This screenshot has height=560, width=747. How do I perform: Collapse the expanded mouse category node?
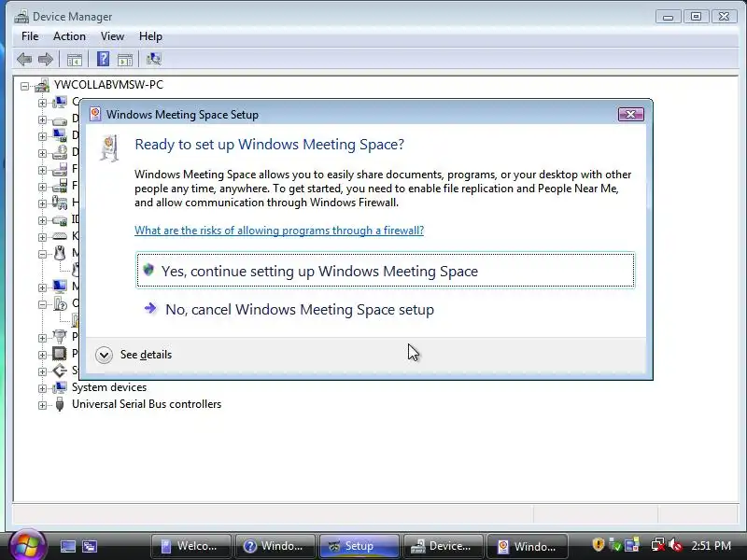point(42,254)
